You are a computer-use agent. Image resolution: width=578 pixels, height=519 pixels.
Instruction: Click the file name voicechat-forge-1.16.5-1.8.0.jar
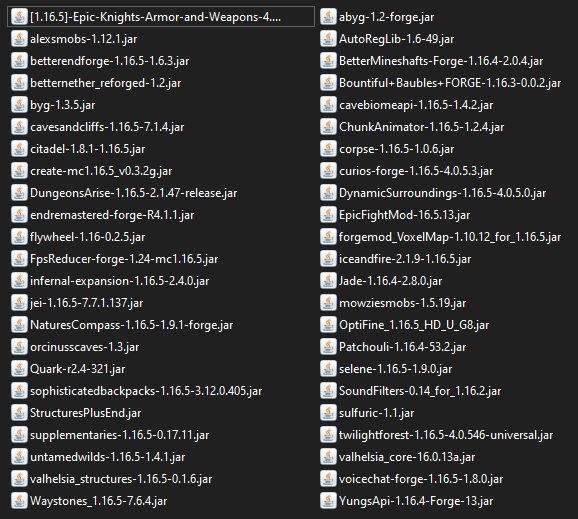point(421,479)
